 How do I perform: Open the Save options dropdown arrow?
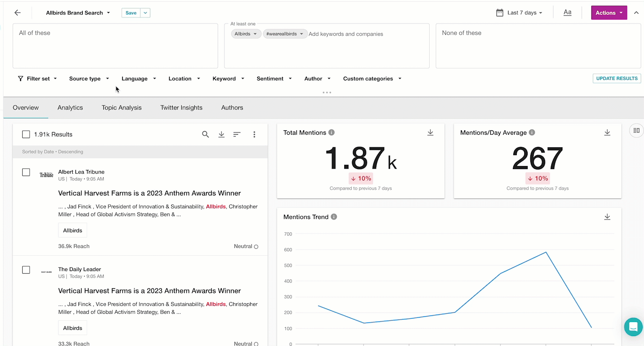tap(146, 13)
